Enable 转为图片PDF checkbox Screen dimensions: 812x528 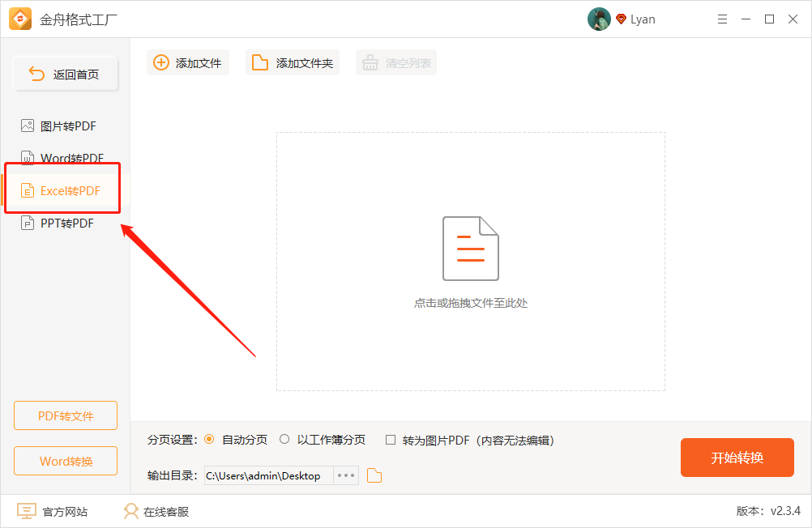390,440
